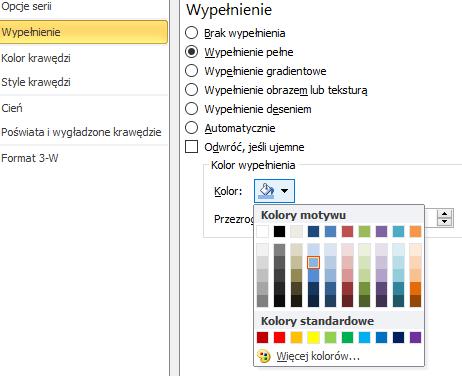
Task: Pick yellow standard color swatch
Action: pos(314,337)
